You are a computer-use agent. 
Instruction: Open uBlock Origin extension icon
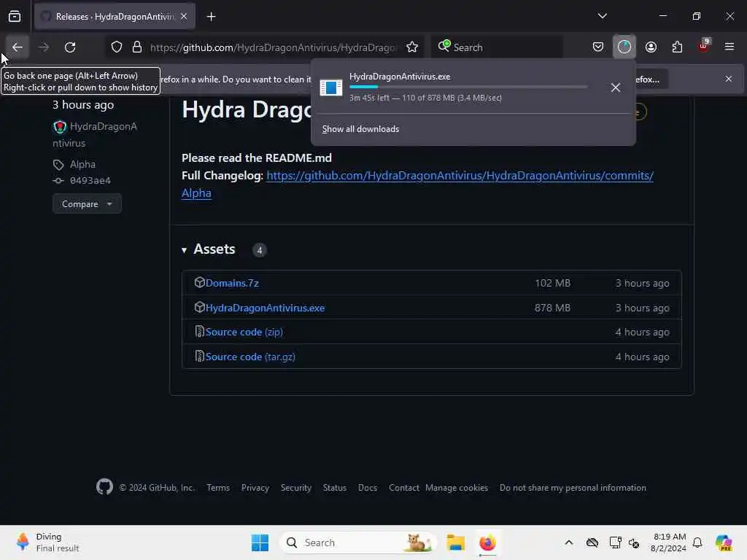point(704,47)
